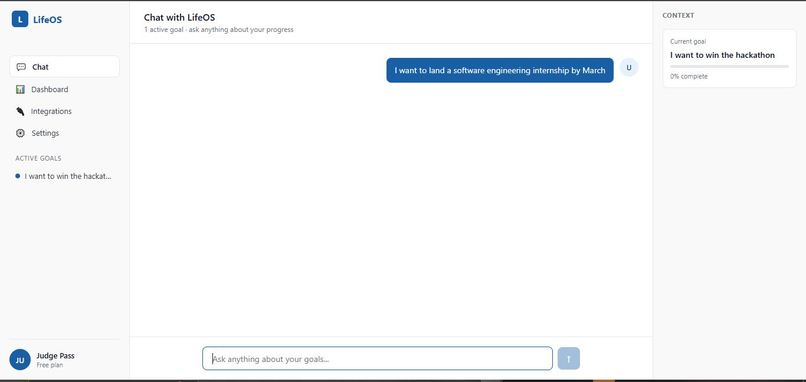Click the Current goal label
This screenshot has height=382, width=806.
point(688,42)
